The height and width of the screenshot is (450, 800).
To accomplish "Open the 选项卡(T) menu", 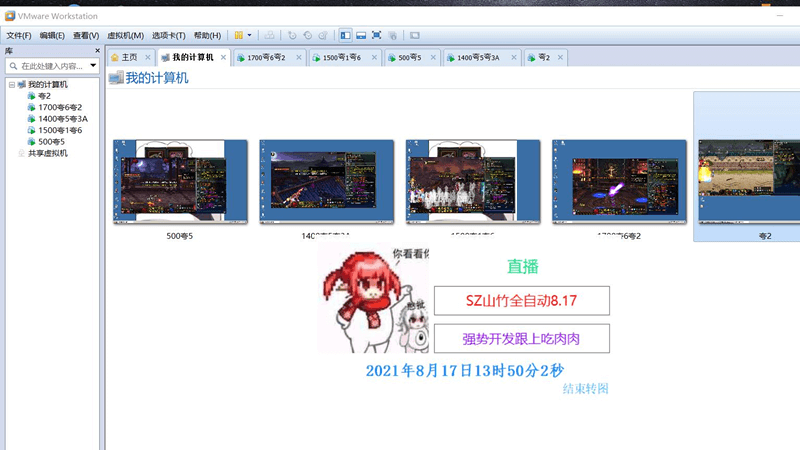I will click(168, 35).
